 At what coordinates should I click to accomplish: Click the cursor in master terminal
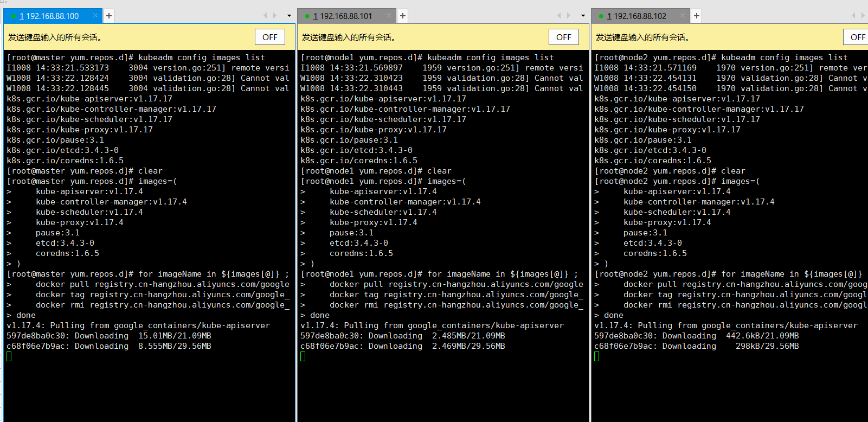9,356
